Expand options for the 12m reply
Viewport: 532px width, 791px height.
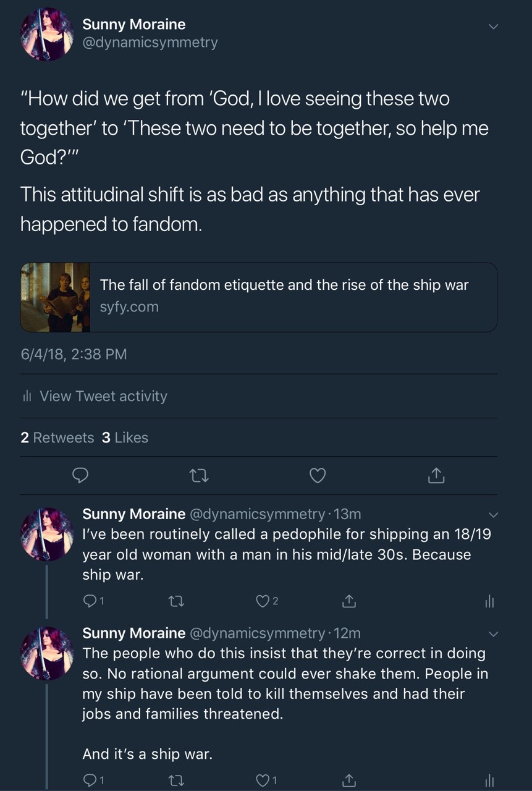pos(492,634)
